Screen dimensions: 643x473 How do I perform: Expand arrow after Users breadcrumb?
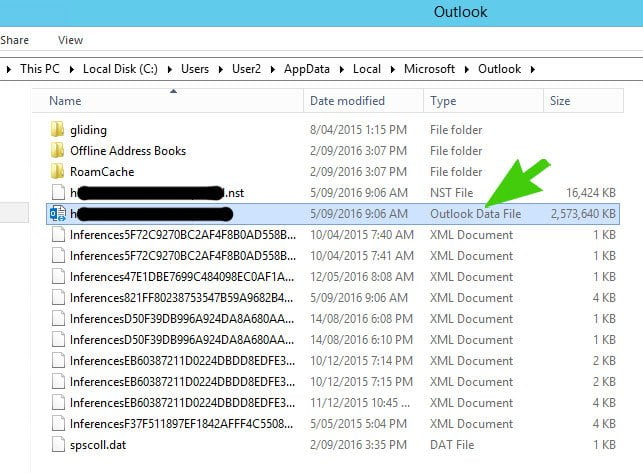click(221, 69)
